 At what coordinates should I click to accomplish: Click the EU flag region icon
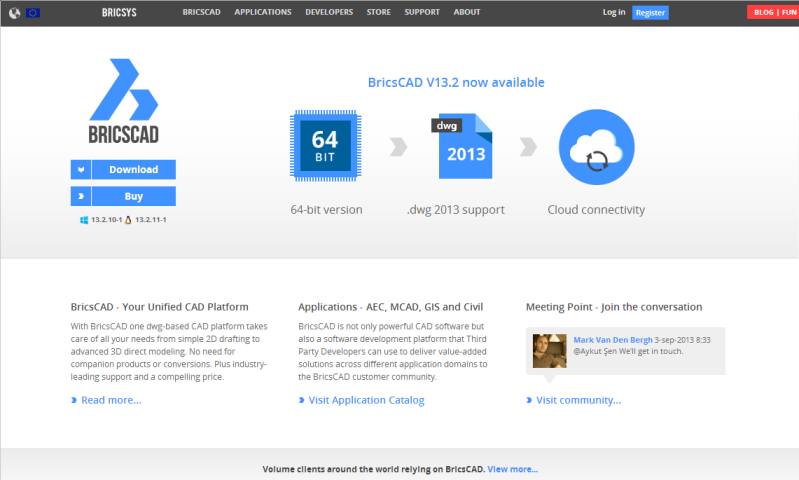click(x=33, y=13)
